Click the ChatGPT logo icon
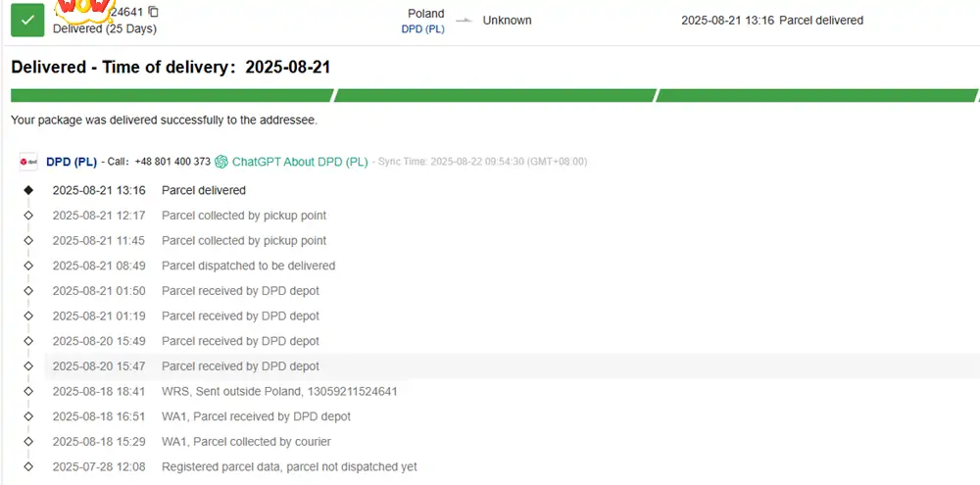The height and width of the screenshot is (485, 980). click(221, 162)
